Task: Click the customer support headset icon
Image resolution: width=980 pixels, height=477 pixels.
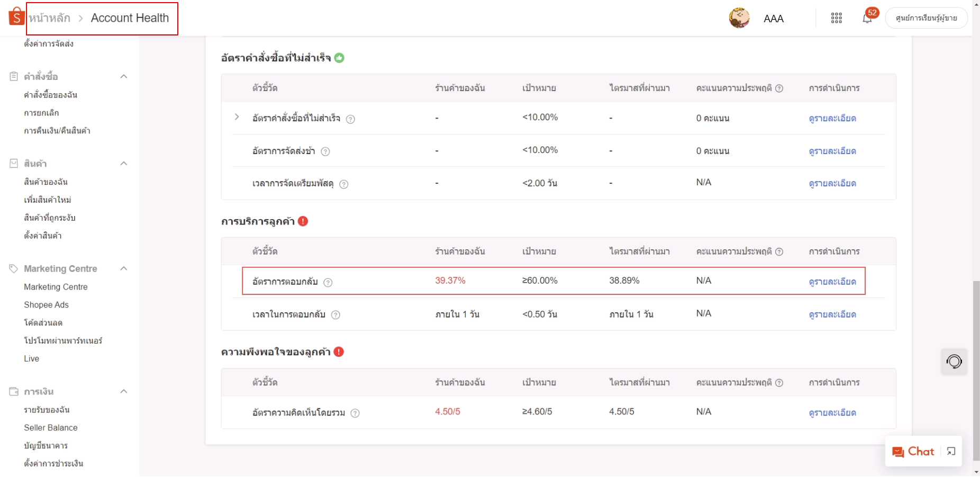Action: 954,362
